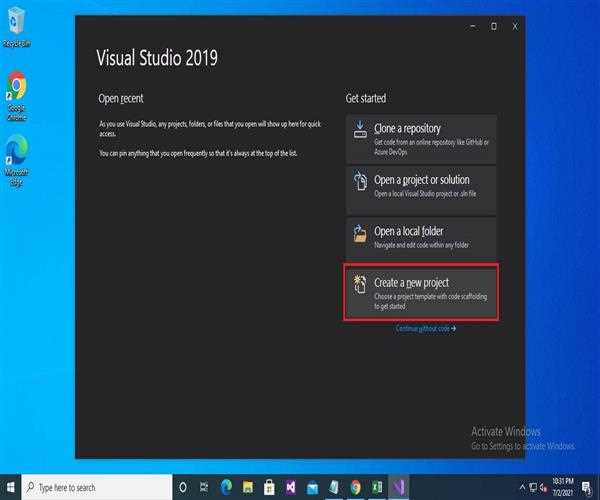This screenshot has height=500, width=600.
Task: Click the Create a new project icon
Action: (x=361, y=287)
